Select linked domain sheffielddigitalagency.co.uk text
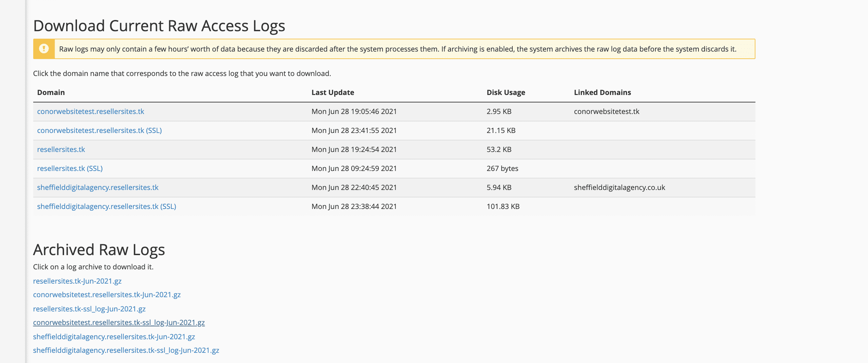The height and width of the screenshot is (363, 868). (619, 188)
